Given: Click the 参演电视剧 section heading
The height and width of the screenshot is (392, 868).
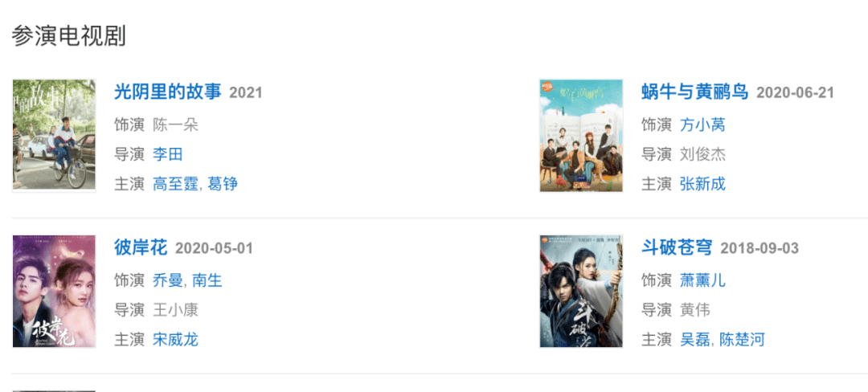Looking at the screenshot, I should tap(68, 36).
